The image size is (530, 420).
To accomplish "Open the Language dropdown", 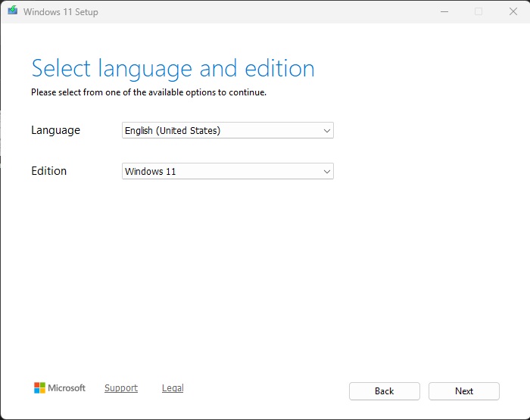I will pos(227,130).
